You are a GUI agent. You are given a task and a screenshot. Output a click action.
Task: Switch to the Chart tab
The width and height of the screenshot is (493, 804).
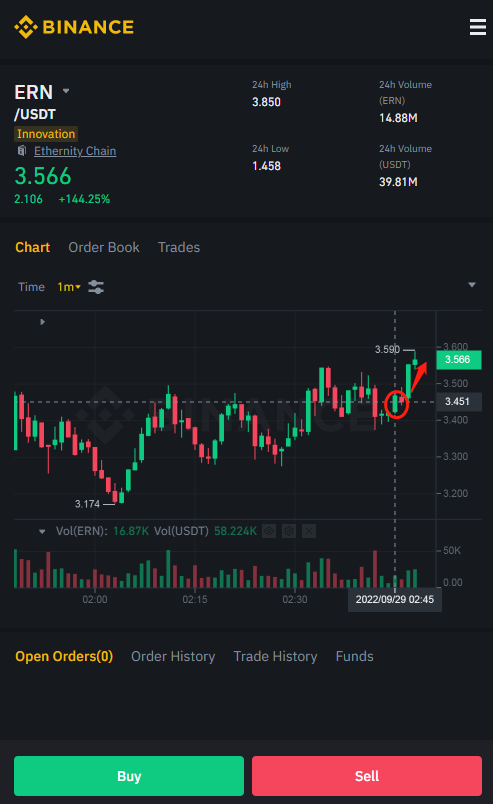point(32,247)
